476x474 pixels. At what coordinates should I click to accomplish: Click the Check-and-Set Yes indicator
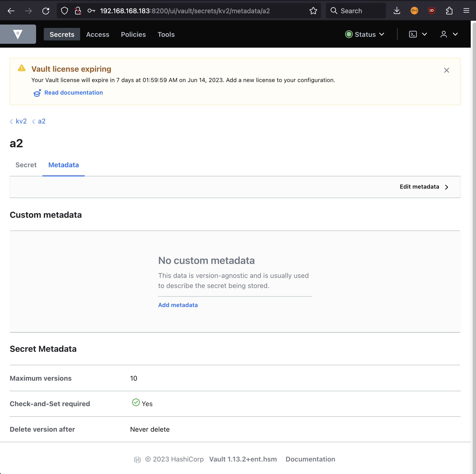(x=142, y=404)
